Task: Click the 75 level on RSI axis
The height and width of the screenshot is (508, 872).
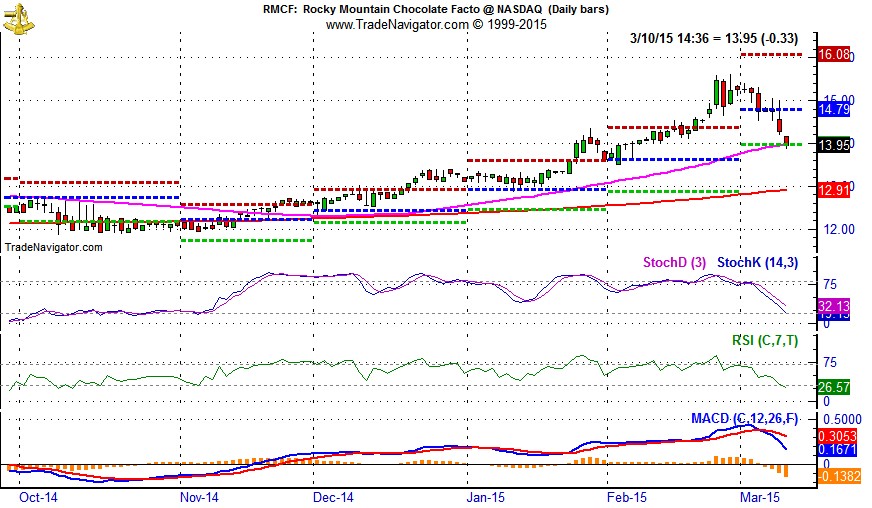Action: pos(830,363)
